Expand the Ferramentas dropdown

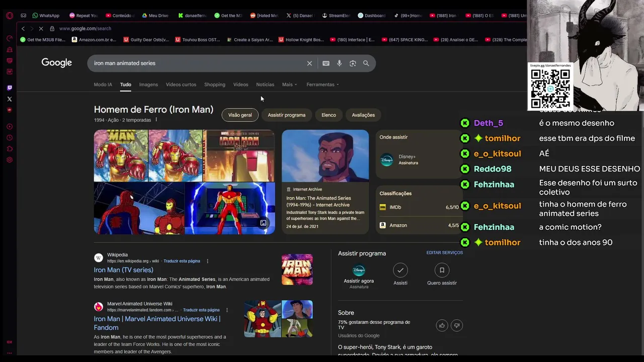(323, 84)
